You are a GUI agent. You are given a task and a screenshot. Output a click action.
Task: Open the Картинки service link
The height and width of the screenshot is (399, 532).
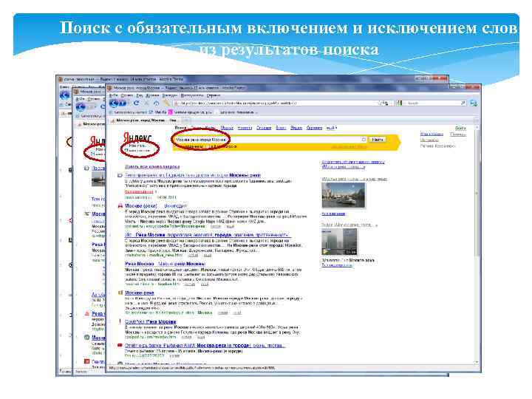click(x=314, y=128)
